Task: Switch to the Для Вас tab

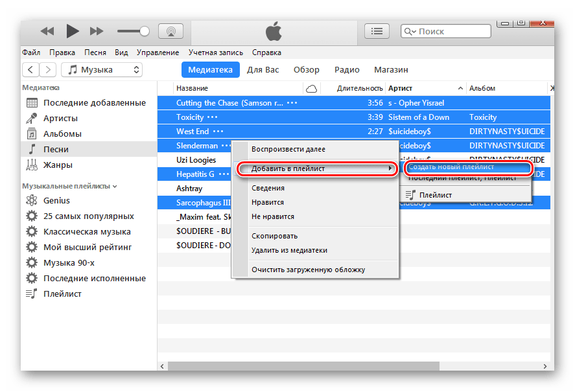Action: point(263,70)
